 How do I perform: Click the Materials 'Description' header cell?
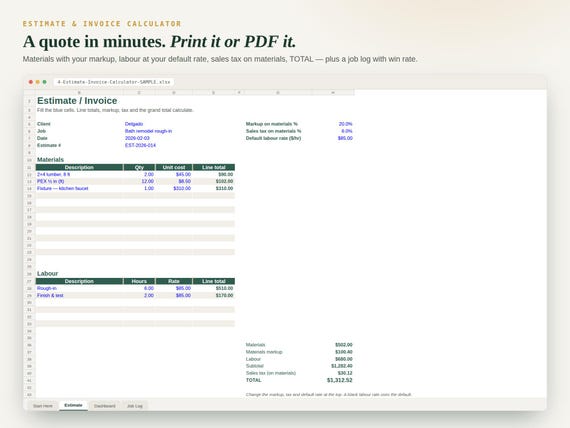point(79,167)
